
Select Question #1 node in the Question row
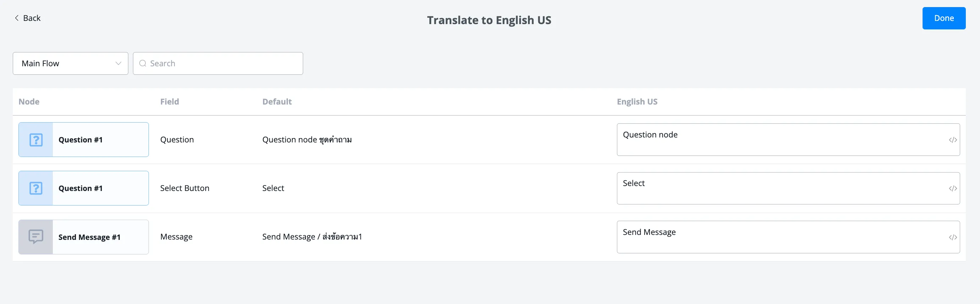(84, 140)
